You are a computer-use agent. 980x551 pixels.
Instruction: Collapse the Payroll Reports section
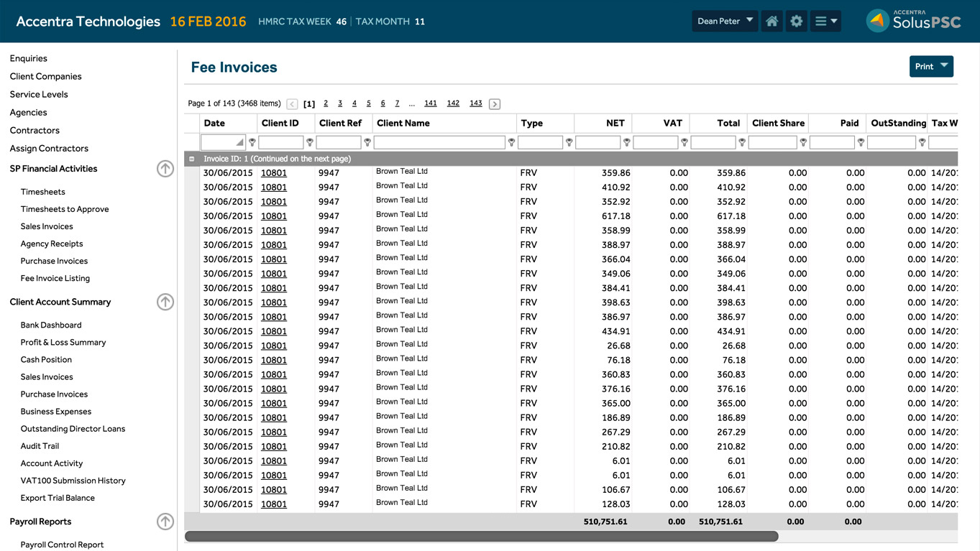click(x=165, y=522)
